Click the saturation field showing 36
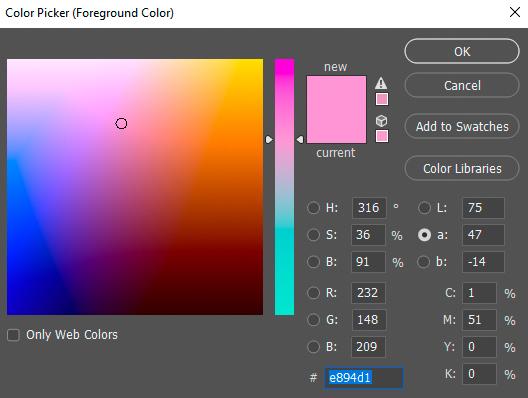Screen dimensions: 528x398 tap(368, 235)
